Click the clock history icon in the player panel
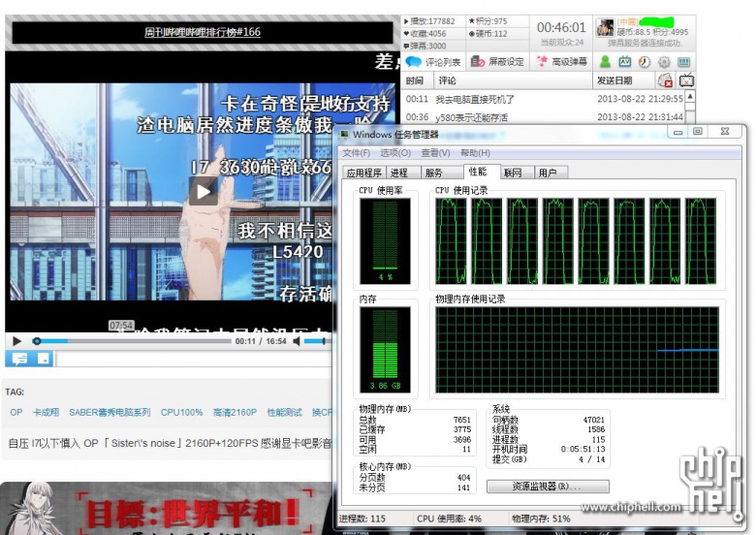 coord(645,62)
